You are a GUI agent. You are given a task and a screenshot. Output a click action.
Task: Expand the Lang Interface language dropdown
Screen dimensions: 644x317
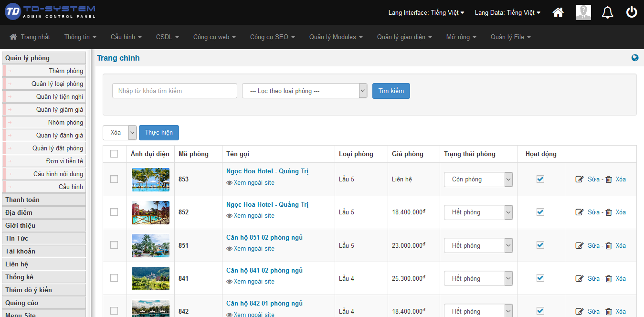[426, 13]
